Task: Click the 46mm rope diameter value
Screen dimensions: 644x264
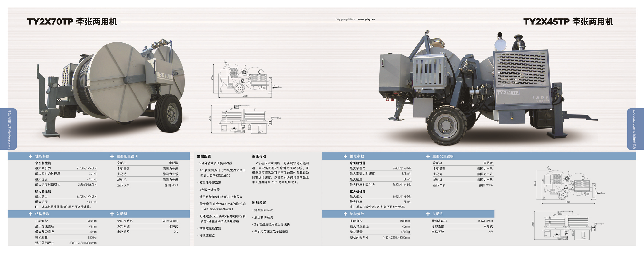Action: 93,232
